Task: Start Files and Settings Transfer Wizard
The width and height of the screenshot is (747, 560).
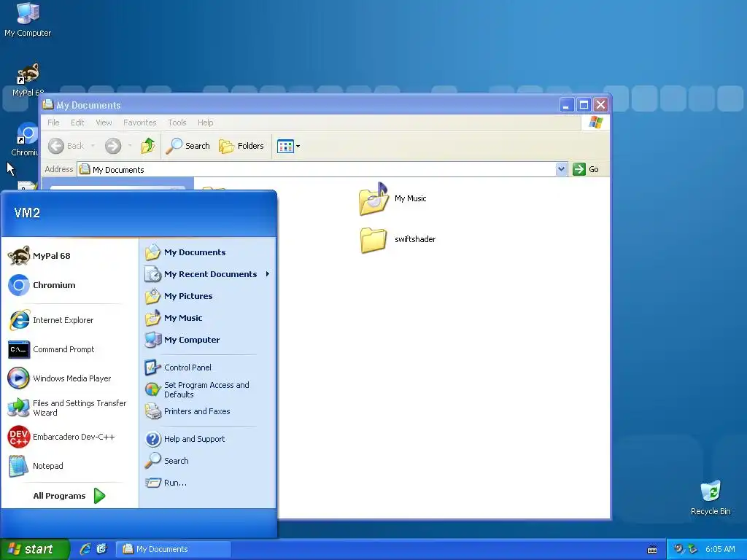Action: pyautogui.click(x=70, y=408)
